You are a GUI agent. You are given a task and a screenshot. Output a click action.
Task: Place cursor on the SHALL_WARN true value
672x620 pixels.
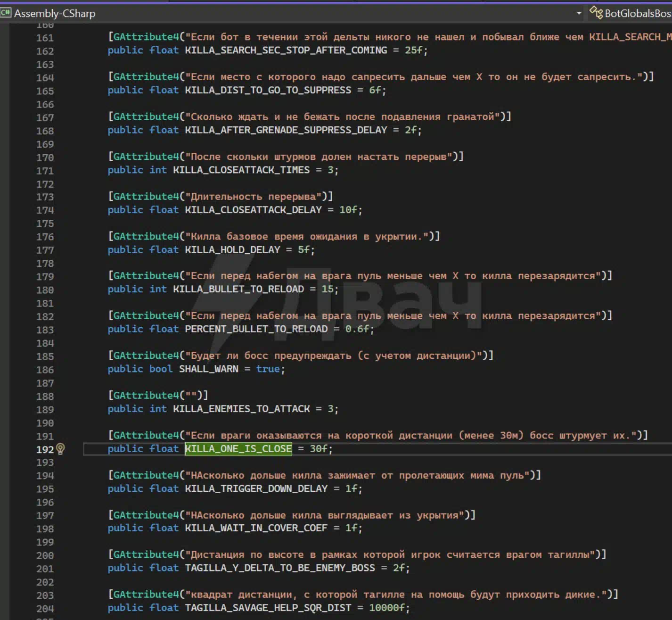268,369
